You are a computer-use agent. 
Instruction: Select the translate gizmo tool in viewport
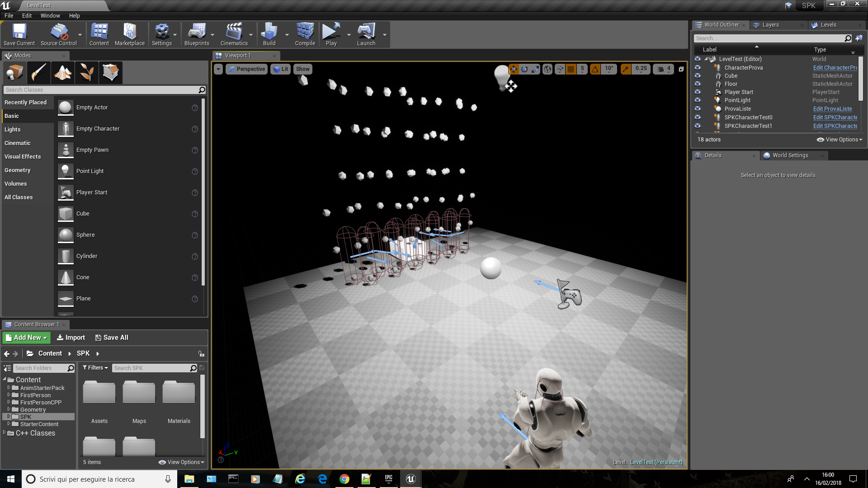tap(514, 69)
